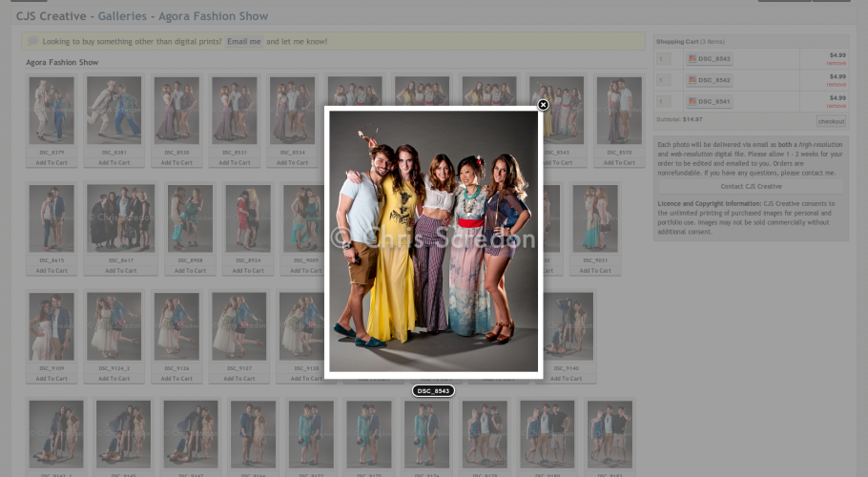Click the speech bubble icon in notice bar
Image resolution: width=868 pixels, height=477 pixels.
[33, 42]
